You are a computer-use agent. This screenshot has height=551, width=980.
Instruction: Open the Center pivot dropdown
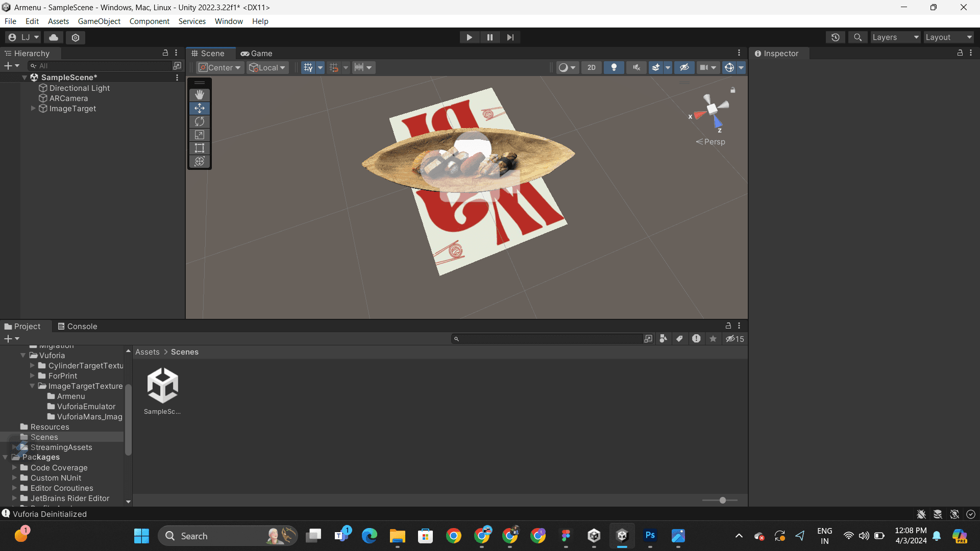pyautogui.click(x=220, y=67)
